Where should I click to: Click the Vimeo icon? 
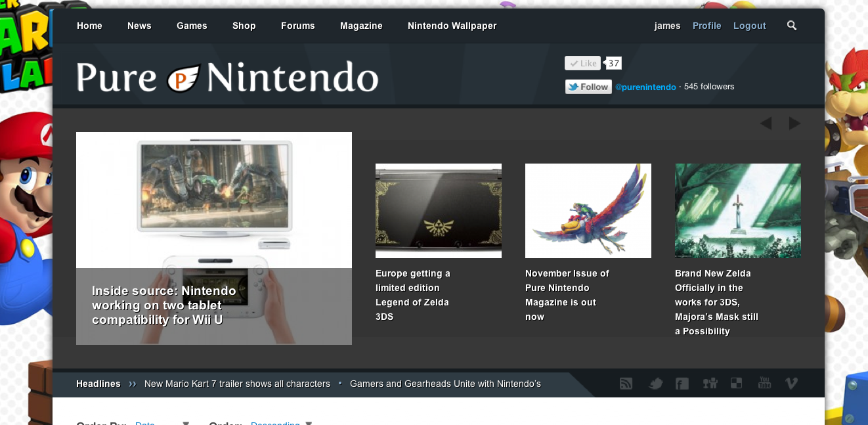[x=791, y=383]
